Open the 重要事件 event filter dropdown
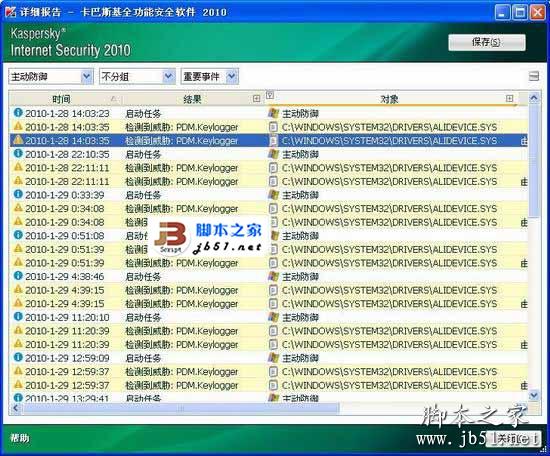 tap(210, 76)
